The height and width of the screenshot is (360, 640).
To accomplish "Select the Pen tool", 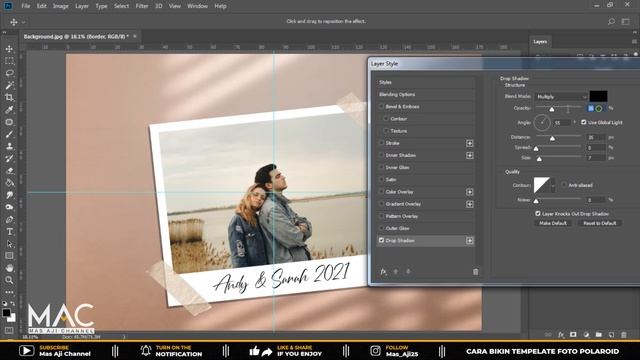I will (9, 219).
